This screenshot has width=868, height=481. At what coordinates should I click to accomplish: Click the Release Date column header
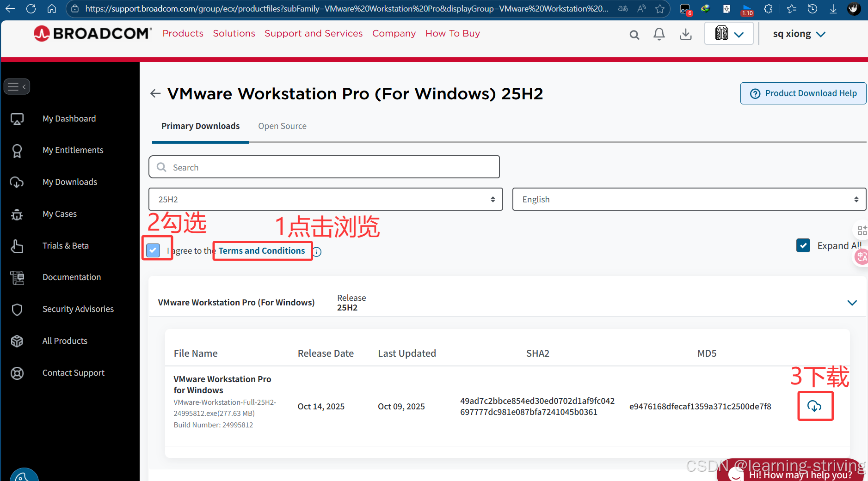(x=326, y=353)
